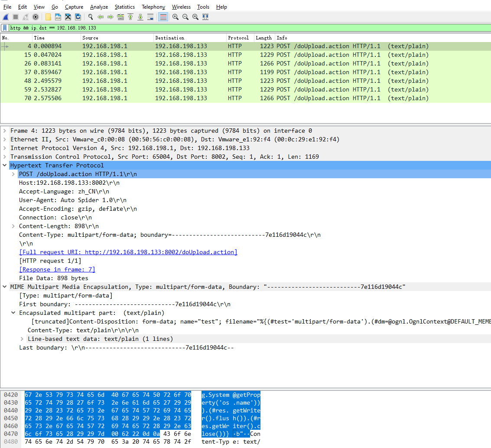Expand the POST /doUpload.action request line
This screenshot has width=491, height=448.
point(13,174)
